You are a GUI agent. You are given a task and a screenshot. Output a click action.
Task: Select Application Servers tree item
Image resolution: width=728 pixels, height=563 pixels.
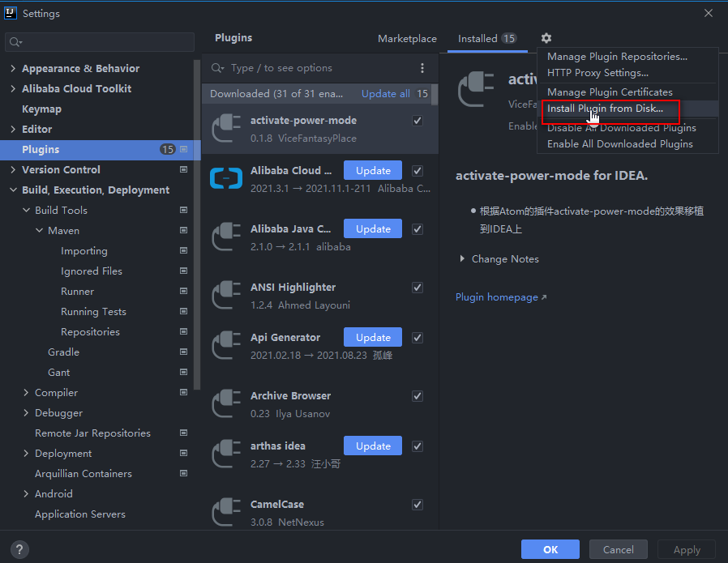tap(80, 514)
